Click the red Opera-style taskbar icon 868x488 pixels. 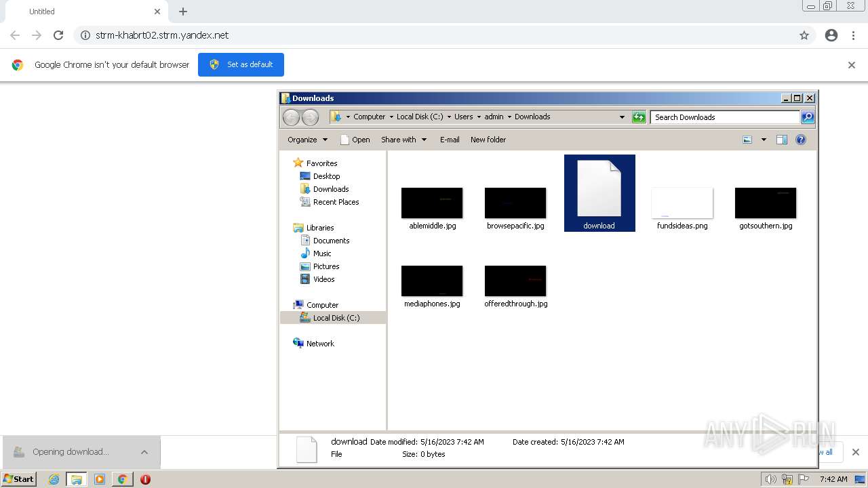145,479
